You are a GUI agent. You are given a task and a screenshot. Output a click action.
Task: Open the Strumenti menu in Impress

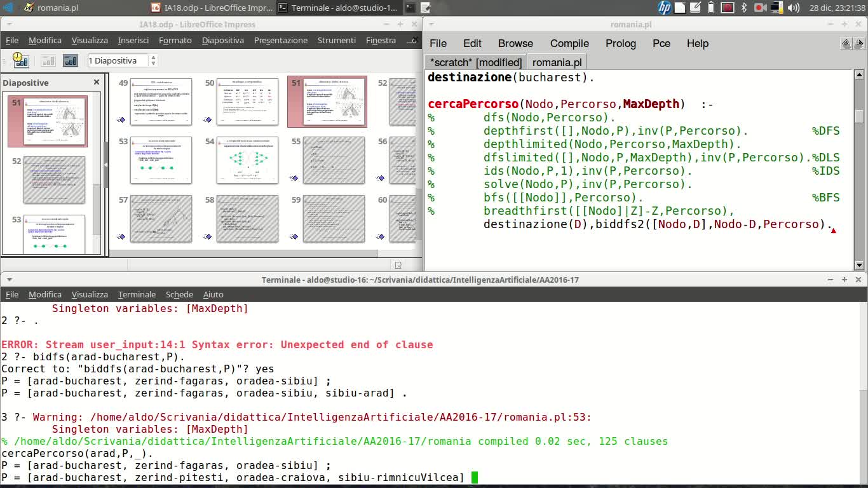[x=337, y=40]
